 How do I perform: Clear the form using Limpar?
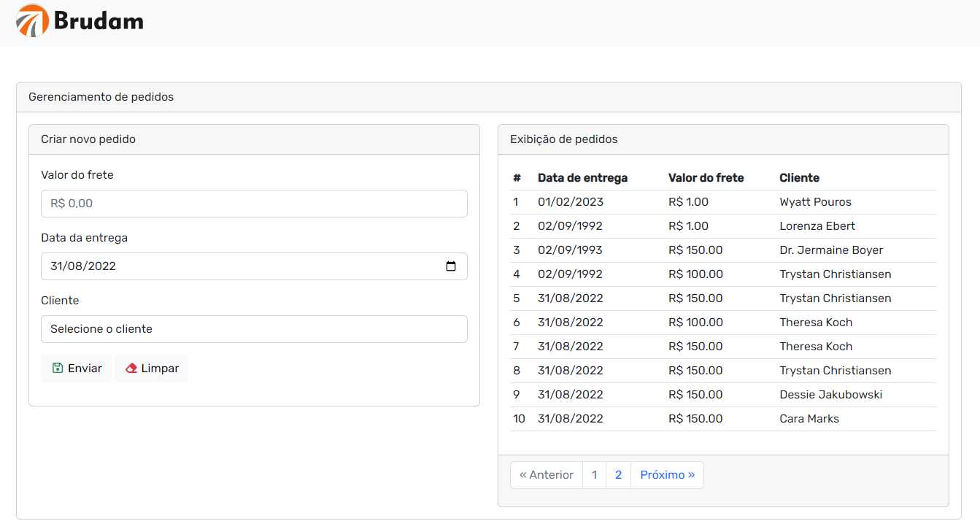(151, 369)
